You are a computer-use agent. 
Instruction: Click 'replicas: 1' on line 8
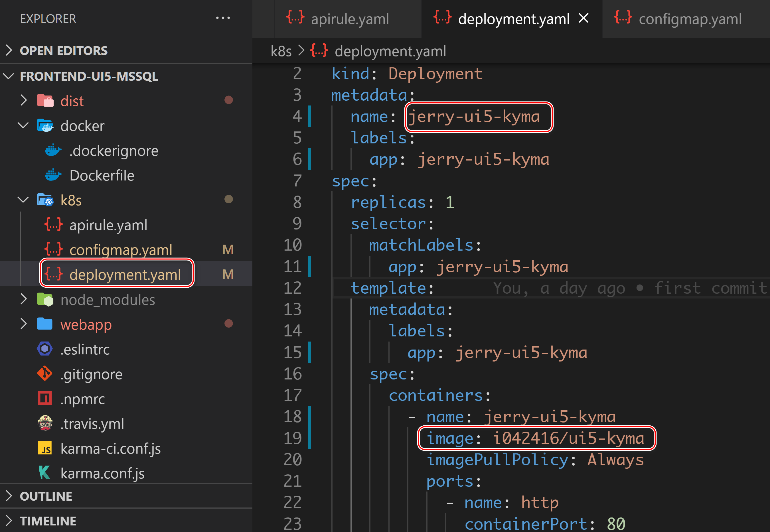click(x=402, y=202)
